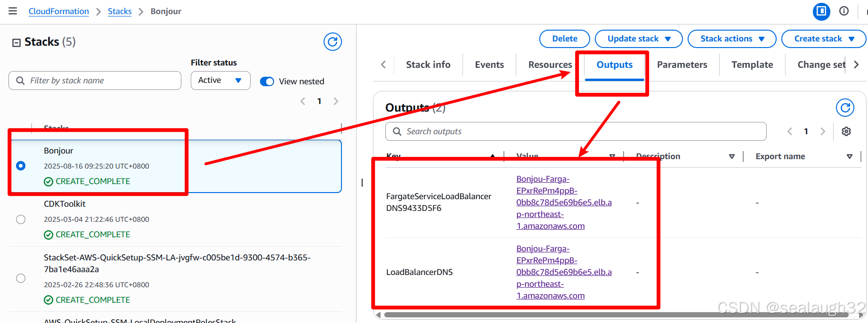
Task: Switch to the Outputs tab
Action: coord(615,65)
